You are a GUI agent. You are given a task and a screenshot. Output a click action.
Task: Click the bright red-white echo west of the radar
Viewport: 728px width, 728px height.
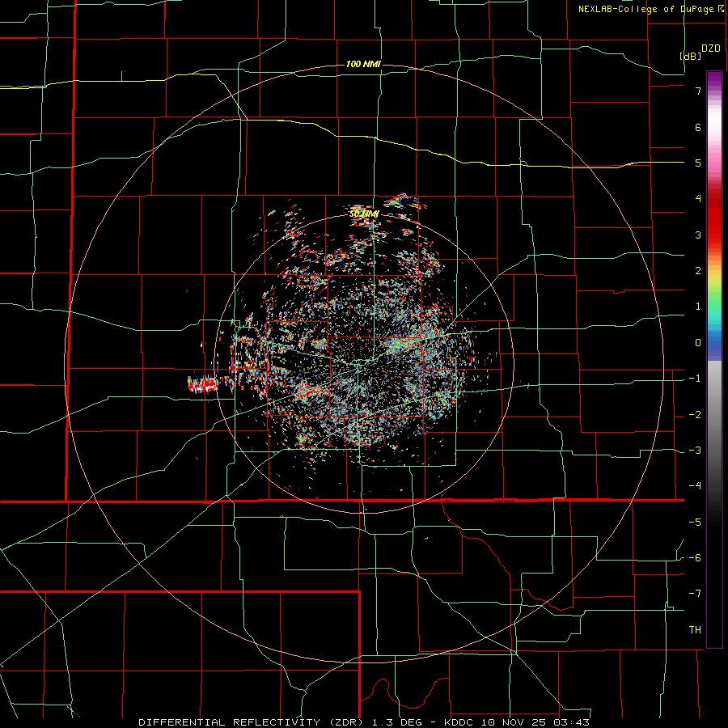(x=203, y=384)
